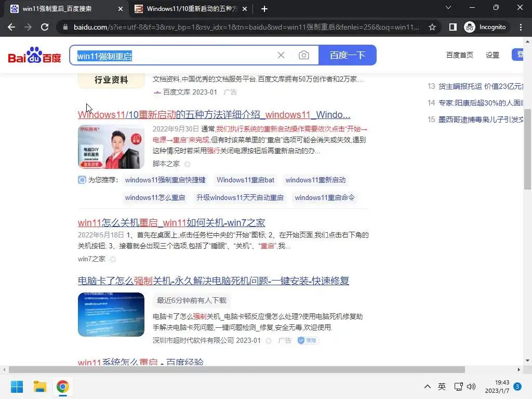Open hot search item 13 货主瞒报托运
532x399 pixels.
tap(481, 86)
